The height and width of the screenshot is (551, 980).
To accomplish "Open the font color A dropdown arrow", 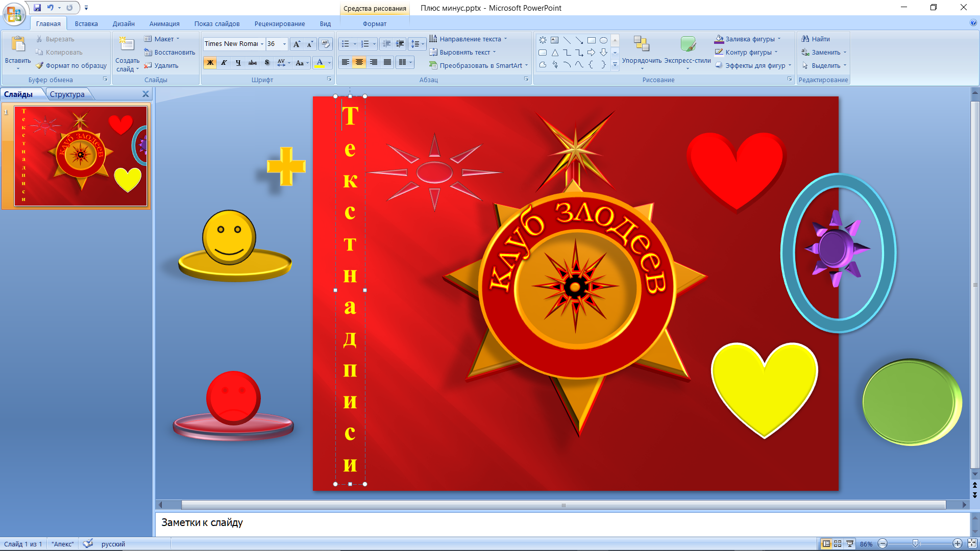I will pyautogui.click(x=329, y=63).
